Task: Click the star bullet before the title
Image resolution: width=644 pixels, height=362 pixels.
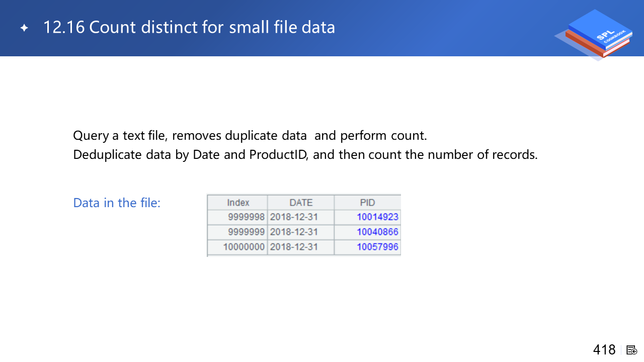Action: click(x=24, y=28)
